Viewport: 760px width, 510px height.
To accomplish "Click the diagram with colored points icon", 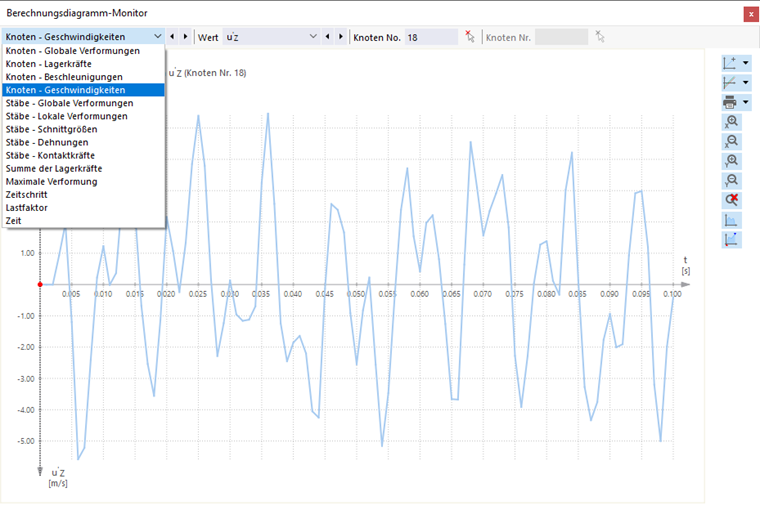I will pyautogui.click(x=731, y=239).
